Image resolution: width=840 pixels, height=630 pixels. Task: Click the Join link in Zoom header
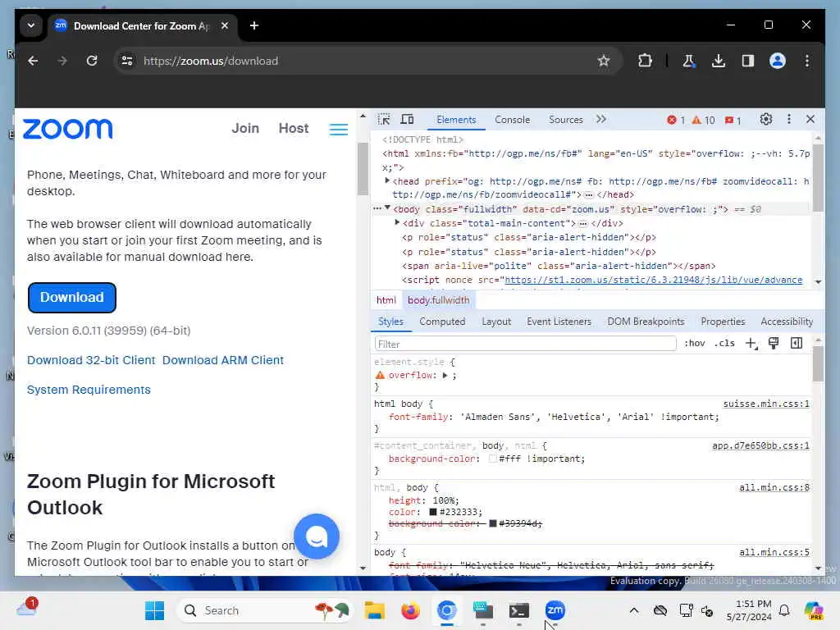[245, 129]
